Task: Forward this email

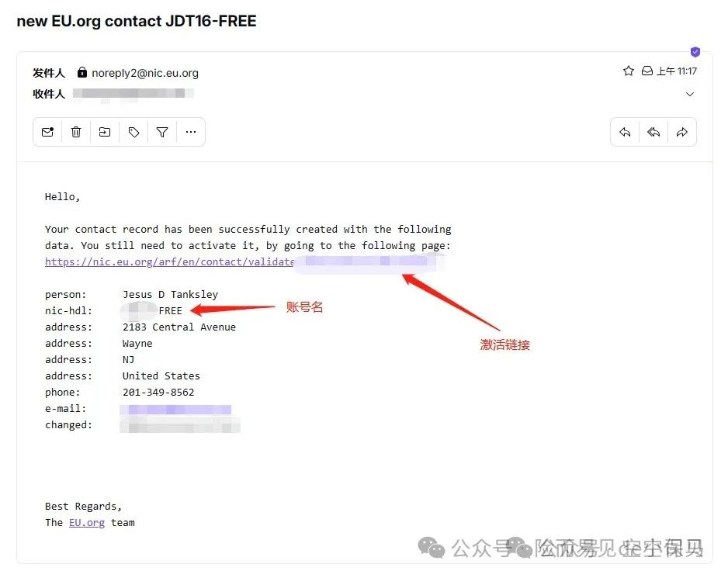Action: pyautogui.click(x=682, y=133)
